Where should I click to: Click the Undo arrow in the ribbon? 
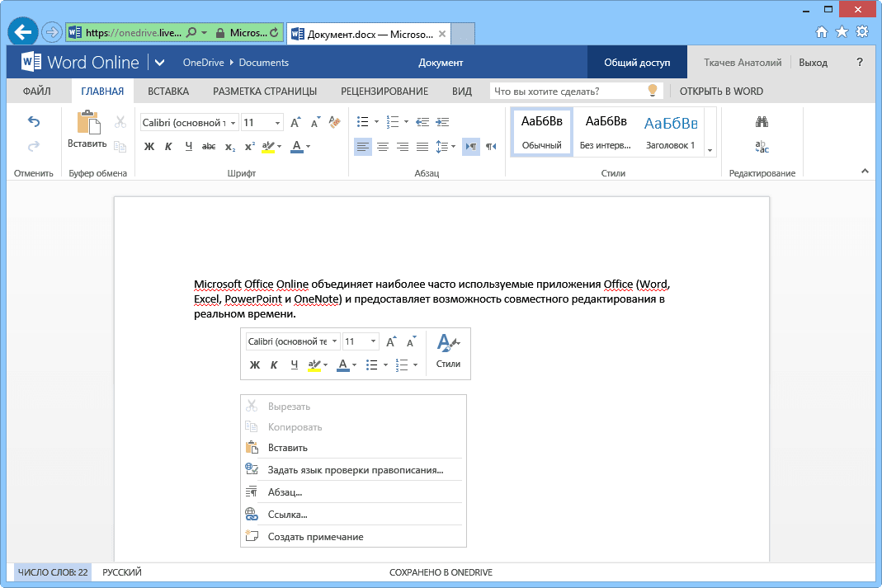click(34, 121)
